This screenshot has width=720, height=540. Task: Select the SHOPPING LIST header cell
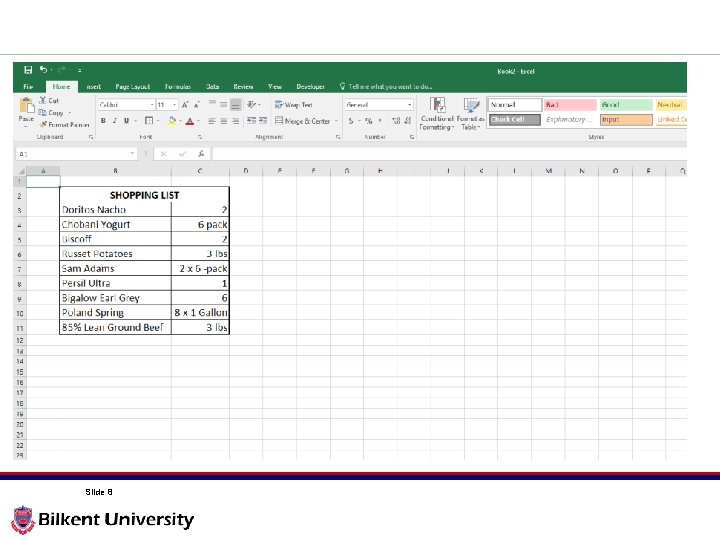144,195
